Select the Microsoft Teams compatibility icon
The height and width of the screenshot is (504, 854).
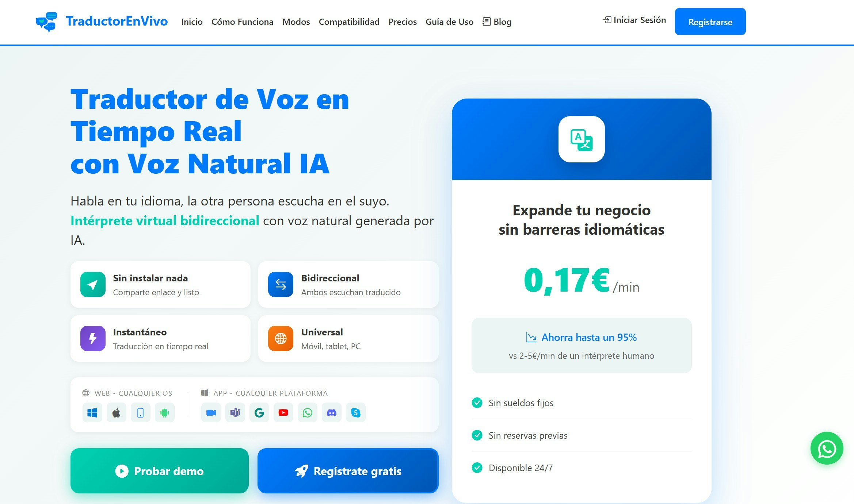coord(235,412)
